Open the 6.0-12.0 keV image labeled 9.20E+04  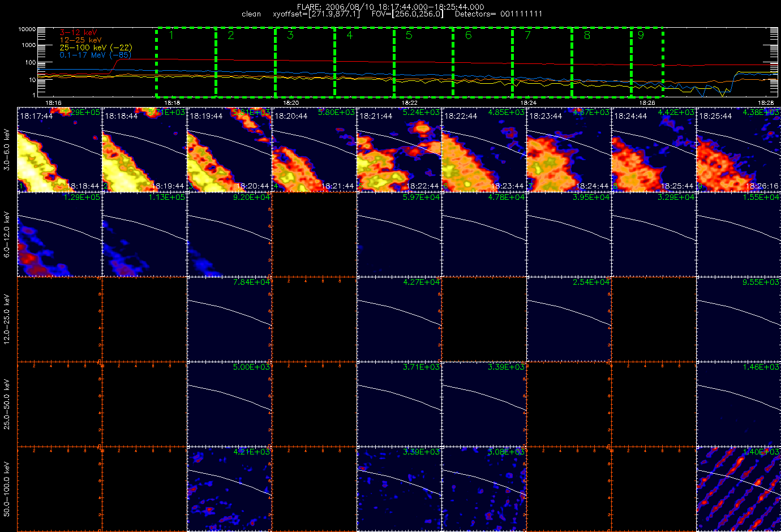(229, 234)
